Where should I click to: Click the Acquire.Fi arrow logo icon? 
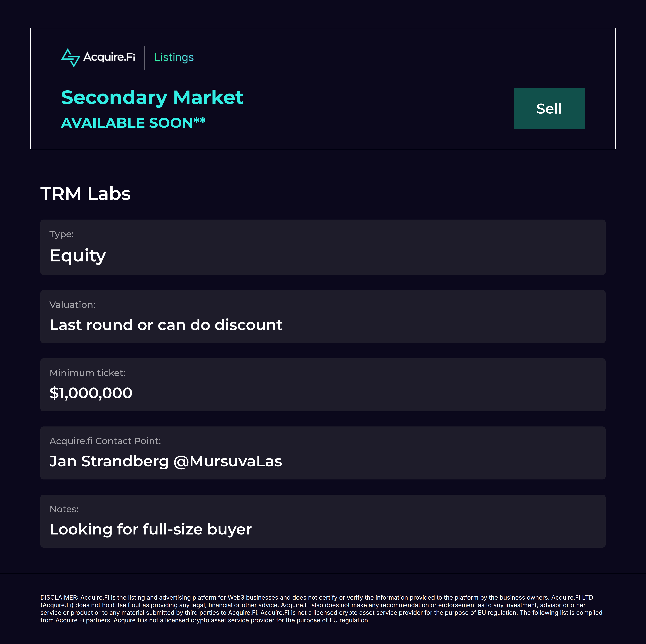click(x=70, y=58)
